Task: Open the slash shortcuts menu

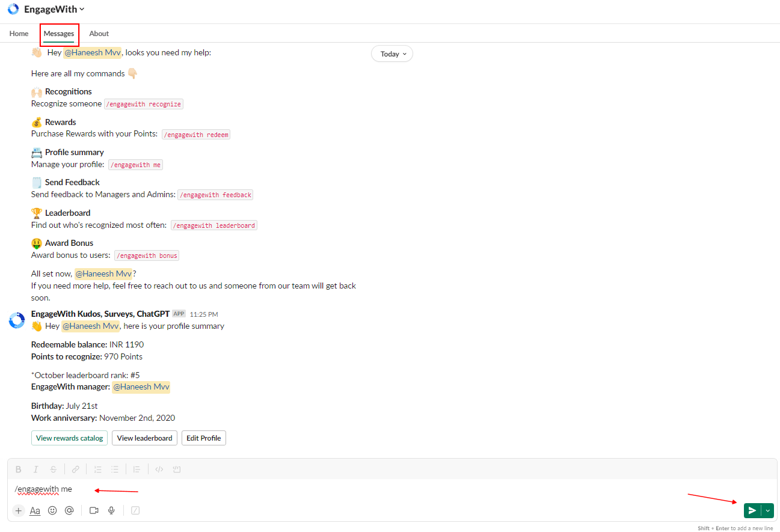Action: (x=135, y=510)
